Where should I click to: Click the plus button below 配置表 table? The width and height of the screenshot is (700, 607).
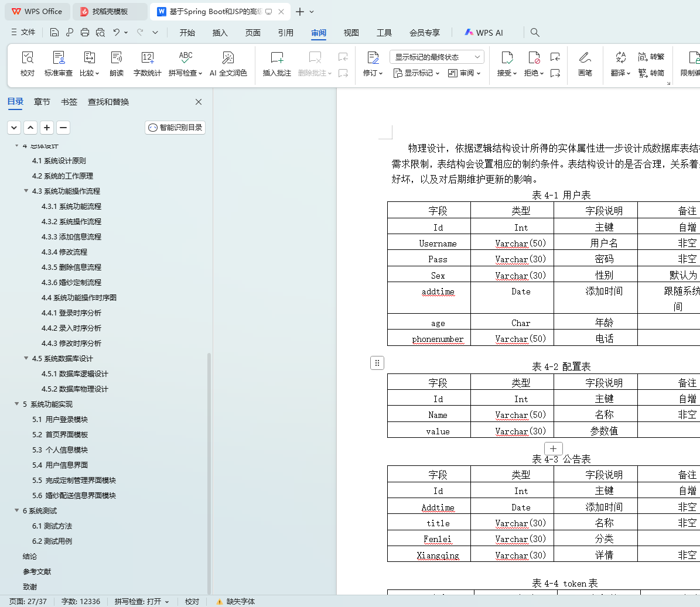553,448
